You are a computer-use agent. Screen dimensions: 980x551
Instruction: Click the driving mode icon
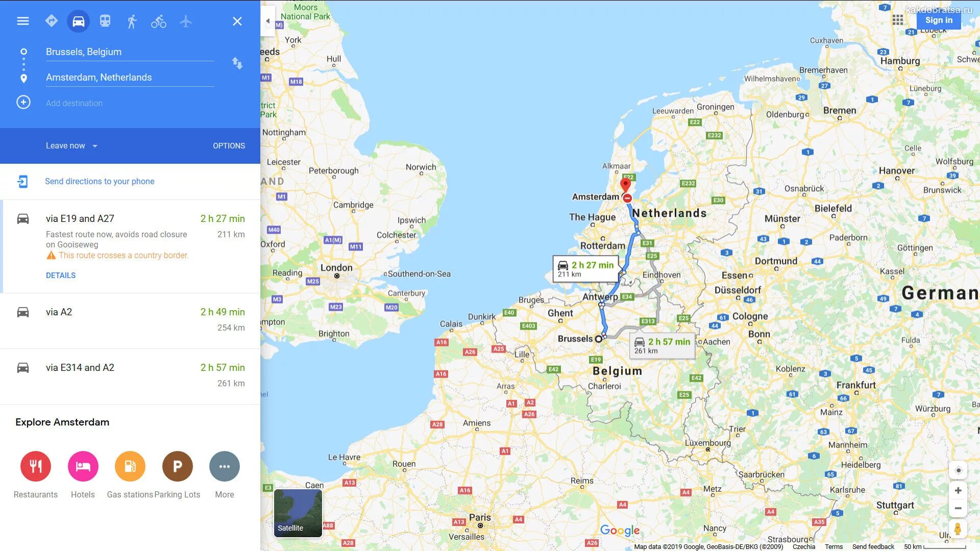(x=78, y=20)
